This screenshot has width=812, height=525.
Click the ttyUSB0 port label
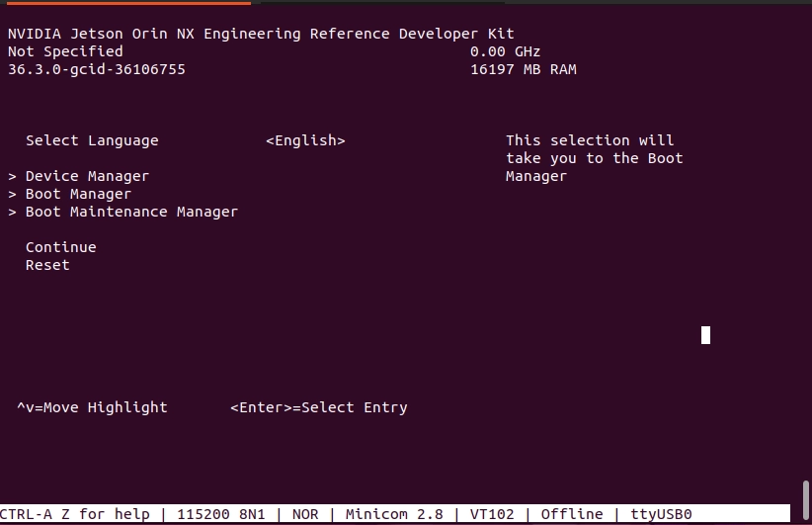(661, 514)
